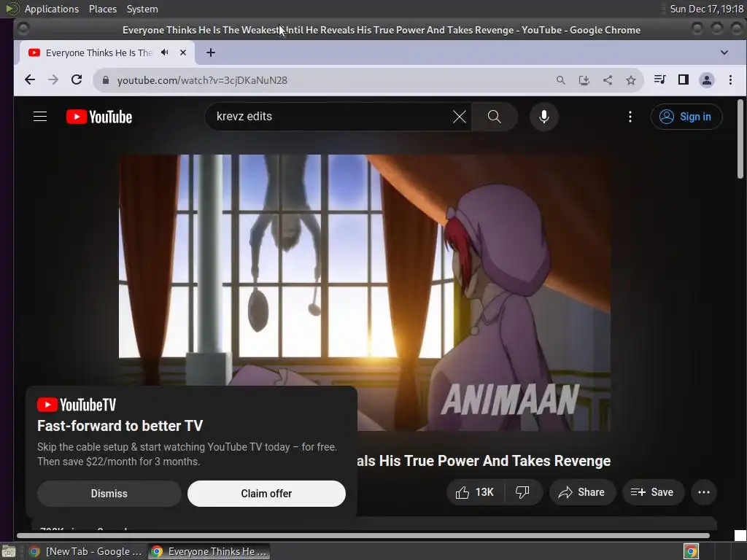Open the YouTube hamburger guide menu

[40, 117]
